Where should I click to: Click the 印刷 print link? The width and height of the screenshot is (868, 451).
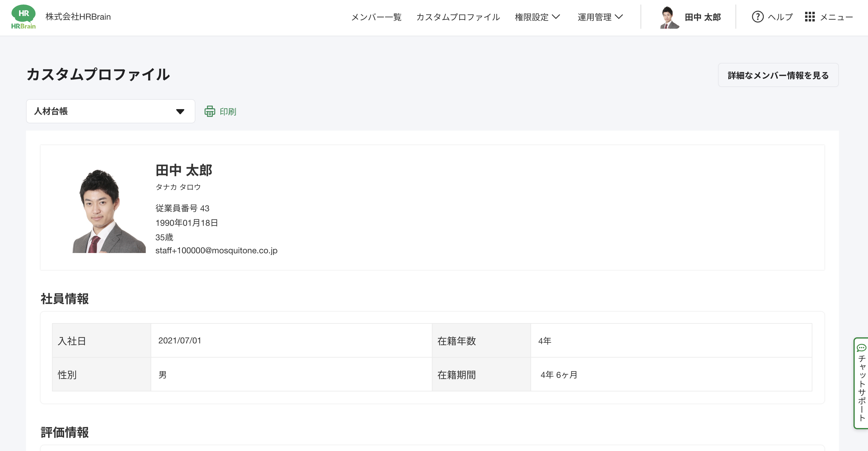[x=228, y=112]
